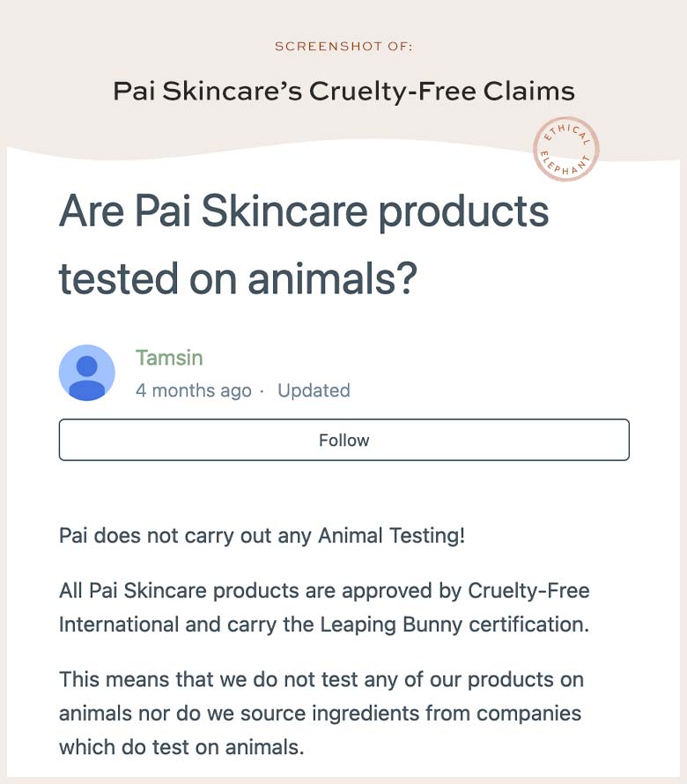Open the author name Tamsin
The image size is (687, 784).
[x=169, y=358]
